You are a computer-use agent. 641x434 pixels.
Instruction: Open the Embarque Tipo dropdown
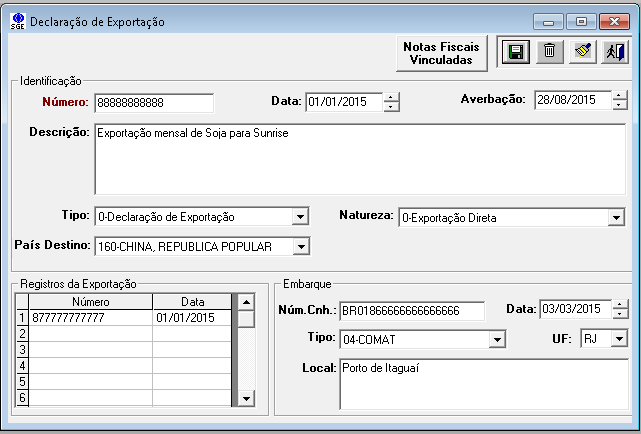pyautogui.click(x=496, y=340)
